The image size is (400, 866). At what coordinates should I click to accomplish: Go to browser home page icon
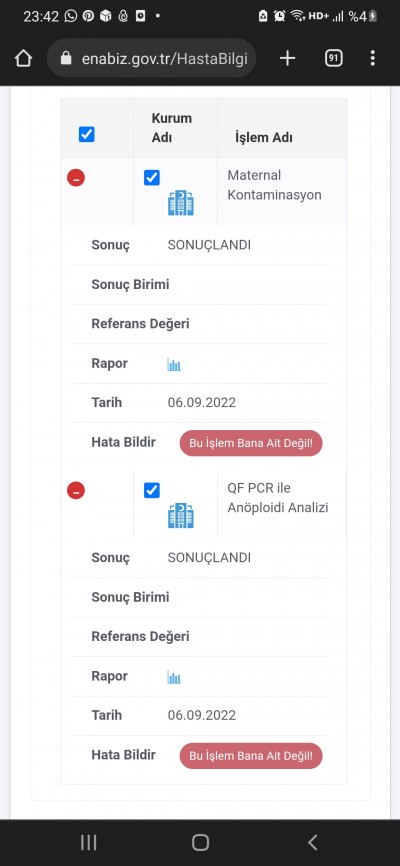[23, 58]
